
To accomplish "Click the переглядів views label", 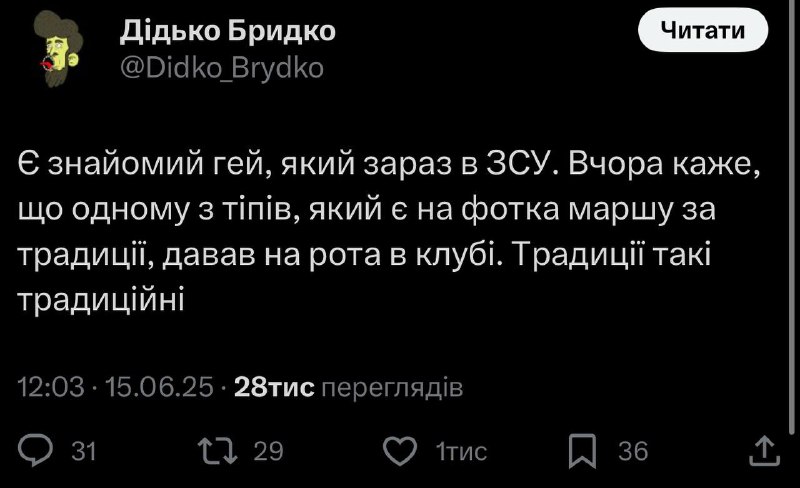I will click(x=392, y=388).
